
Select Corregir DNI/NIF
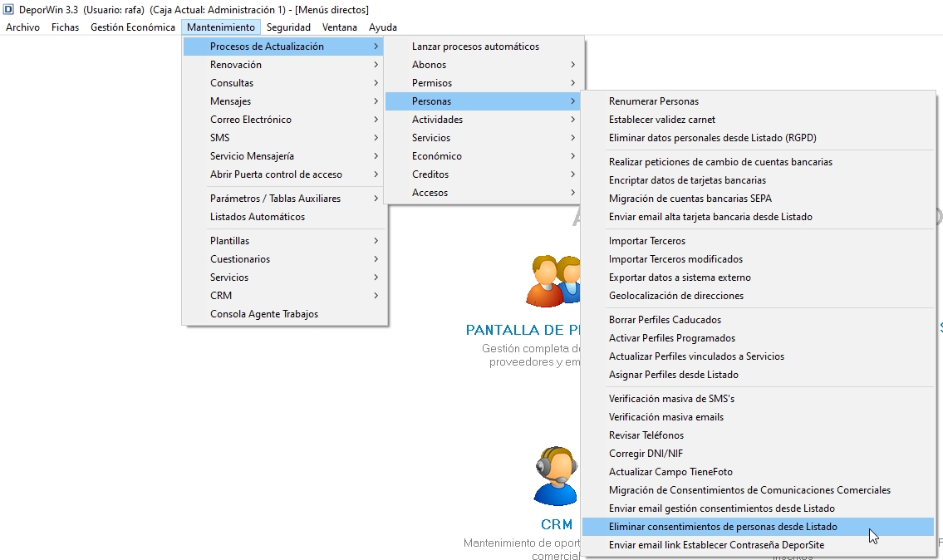758,454
